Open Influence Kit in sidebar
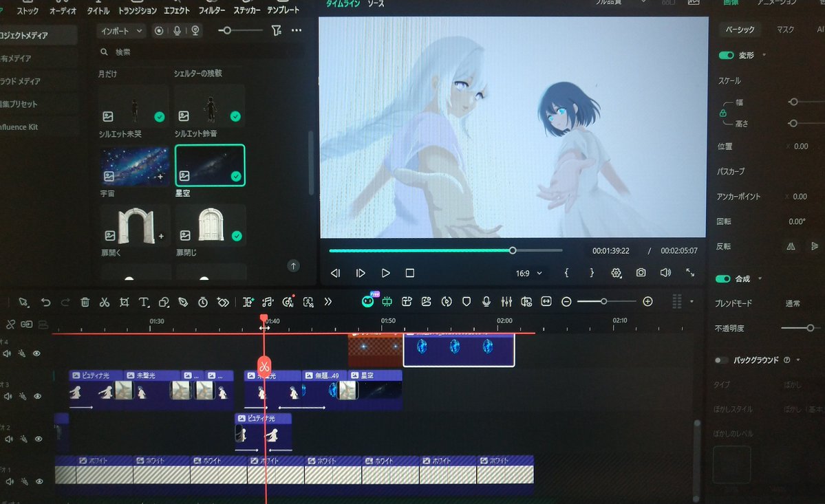 (19, 127)
